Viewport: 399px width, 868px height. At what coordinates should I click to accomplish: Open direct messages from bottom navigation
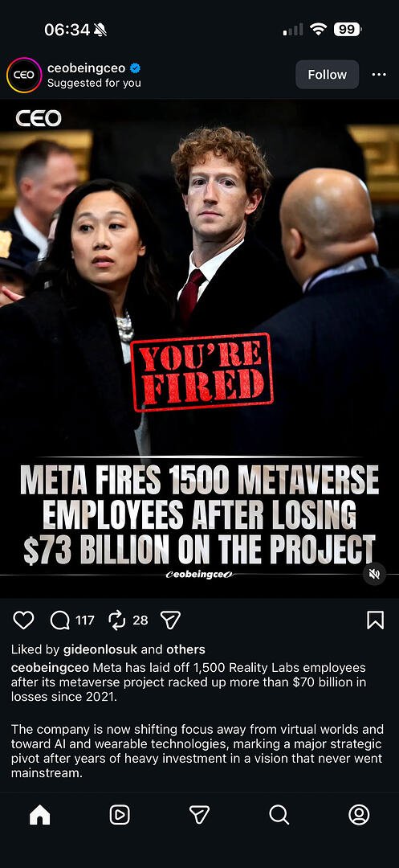point(199,814)
